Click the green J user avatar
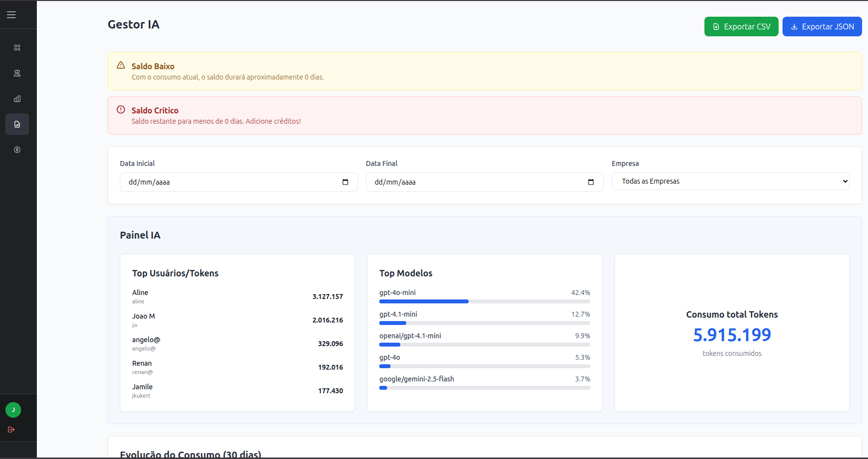The width and height of the screenshot is (868, 459). coord(13,409)
